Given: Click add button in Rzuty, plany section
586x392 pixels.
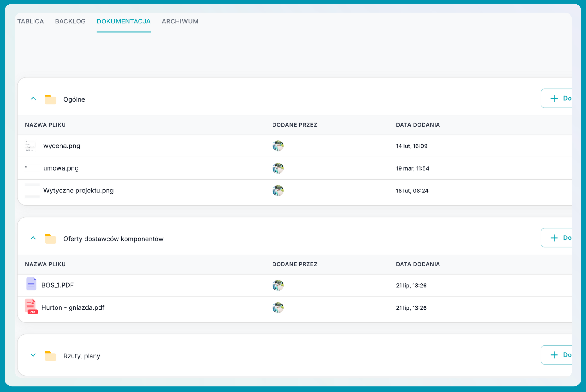Looking at the screenshot, I should [x=558, y=355].
